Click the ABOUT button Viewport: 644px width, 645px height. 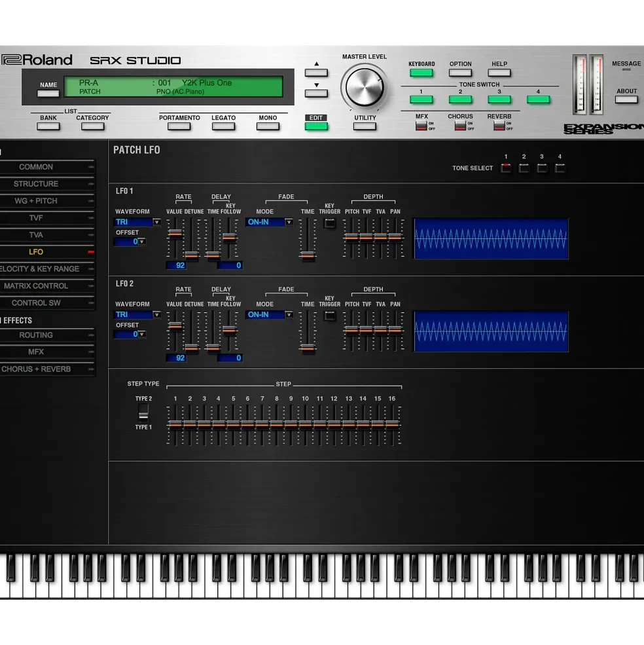pyautogui.click(x=626, y=100)
